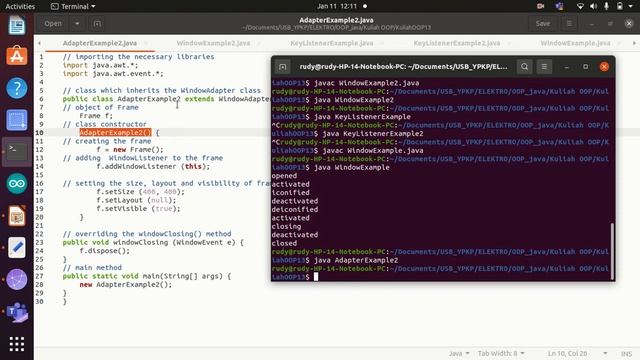The height and width of the screenshot is (360, 640).
Task: Launch Ubuntu Software from the dock
Action: (17, 56)
